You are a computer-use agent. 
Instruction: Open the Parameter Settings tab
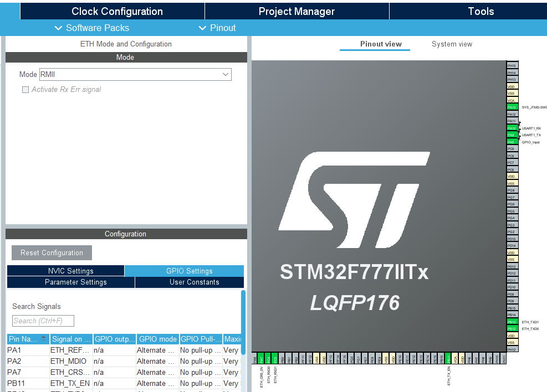point(71,282)
